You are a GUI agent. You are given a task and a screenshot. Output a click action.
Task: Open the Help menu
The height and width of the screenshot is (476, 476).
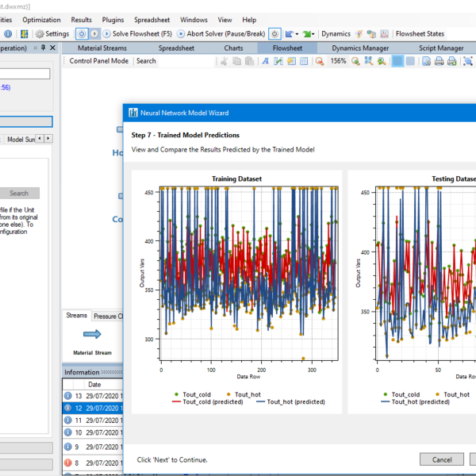[249, 20]
